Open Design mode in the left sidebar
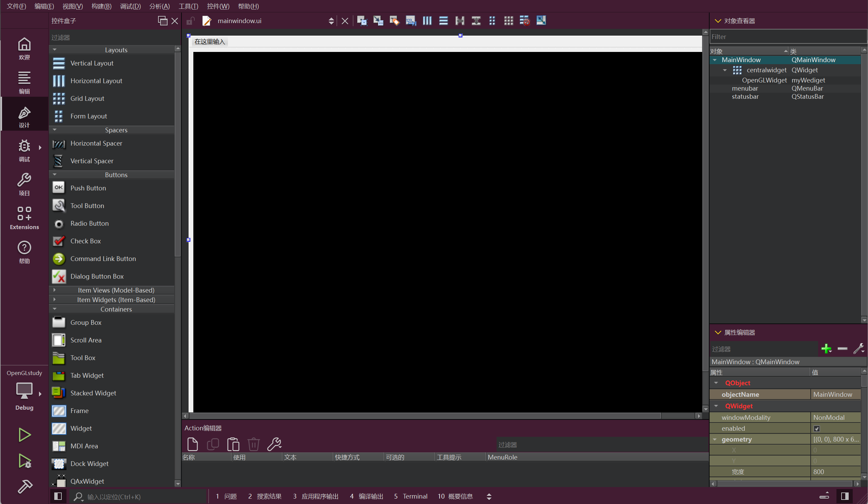This screenshot has width=868, height=504. (x=24, y=117)
